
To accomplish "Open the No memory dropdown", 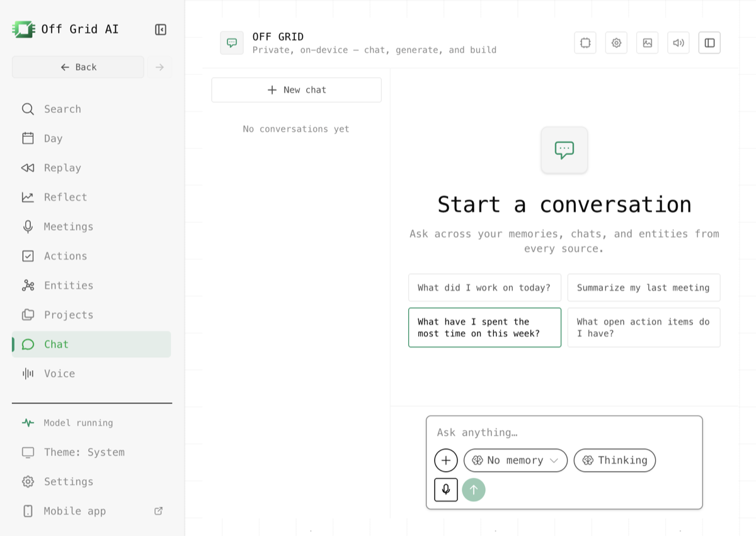I will coord(515,460).
